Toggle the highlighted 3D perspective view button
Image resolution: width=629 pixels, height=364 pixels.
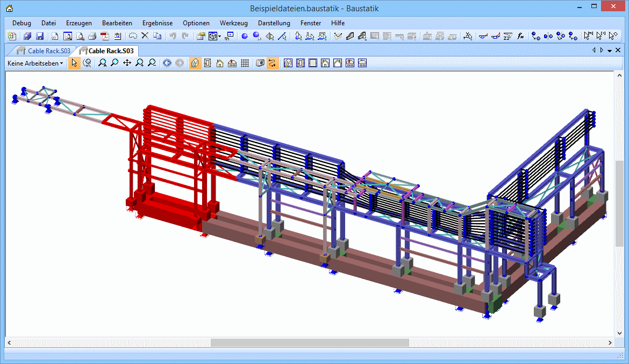click(195, 63)
